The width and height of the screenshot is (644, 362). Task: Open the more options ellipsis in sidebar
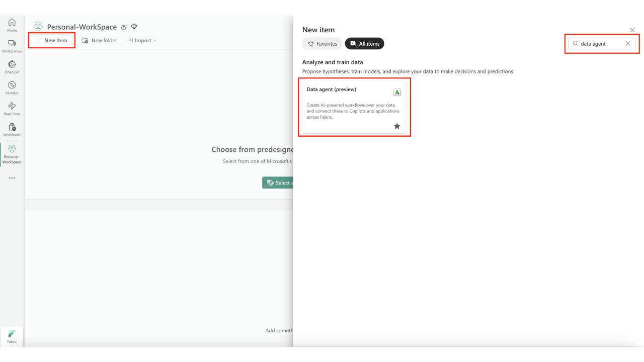pos(12,178)
